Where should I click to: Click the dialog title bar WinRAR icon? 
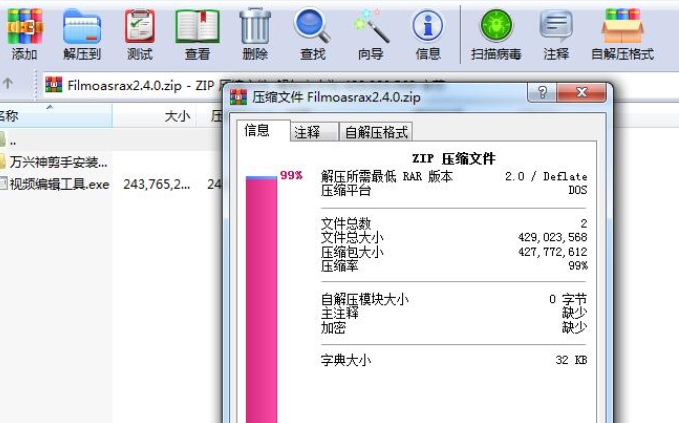[x=238, y=97]
